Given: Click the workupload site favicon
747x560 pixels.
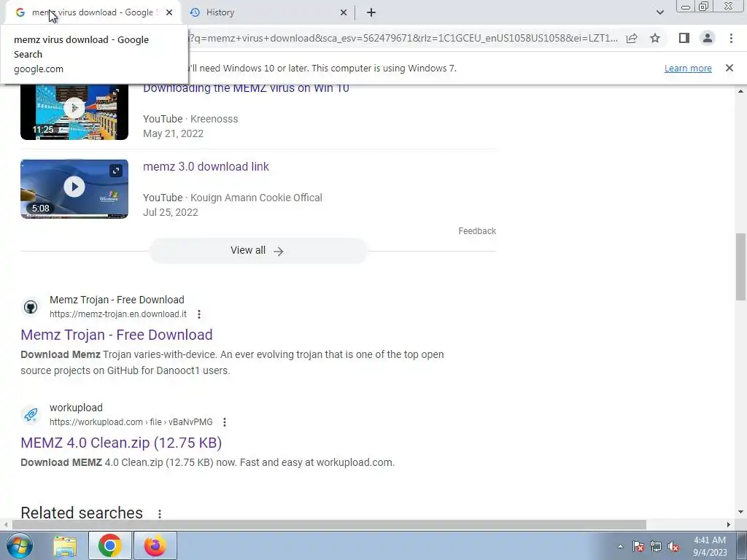Looking at the screenshot, I should [31, 415].
